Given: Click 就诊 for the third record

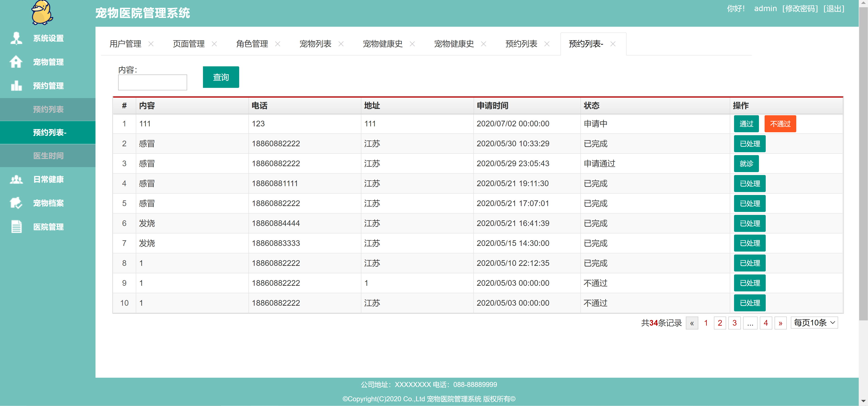Looking at the screenshot, I should 746,163.
